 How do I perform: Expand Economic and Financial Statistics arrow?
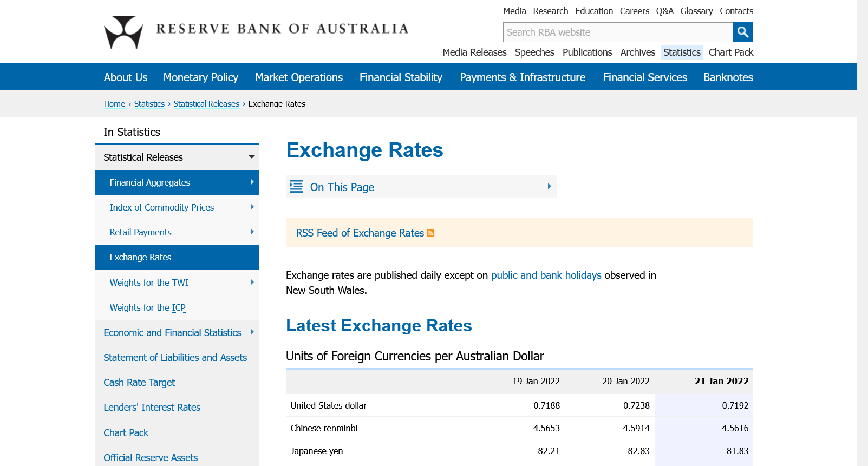click(x=252, y=332)
